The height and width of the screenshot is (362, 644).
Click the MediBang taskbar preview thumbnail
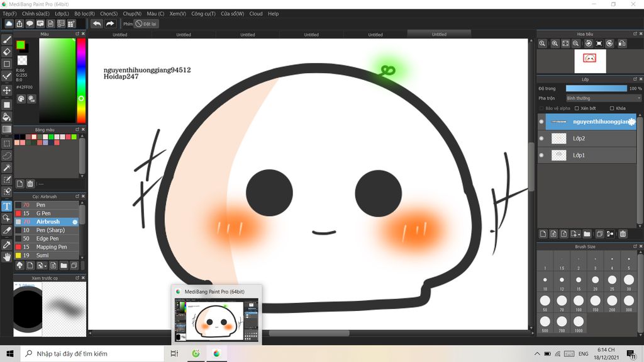click(x=216, y=320)
